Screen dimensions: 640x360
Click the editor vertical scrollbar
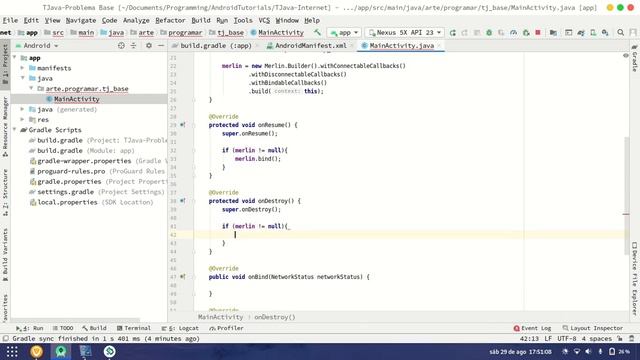tap(627, 195)
